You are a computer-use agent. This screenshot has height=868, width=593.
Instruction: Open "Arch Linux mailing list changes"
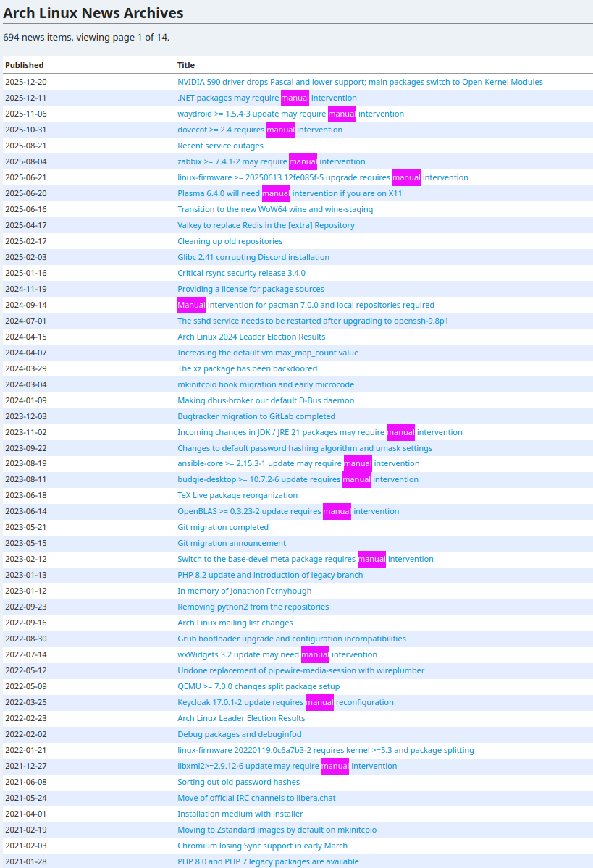235,623
